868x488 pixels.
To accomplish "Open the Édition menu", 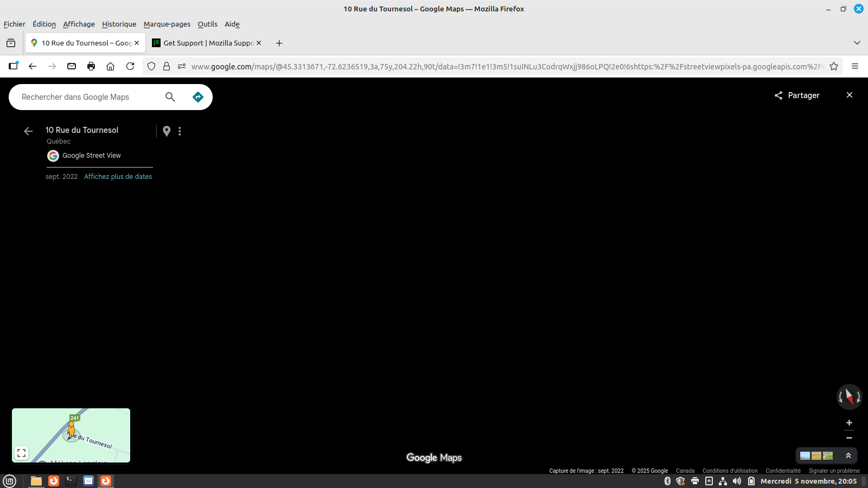I will [x=44, y=24].
